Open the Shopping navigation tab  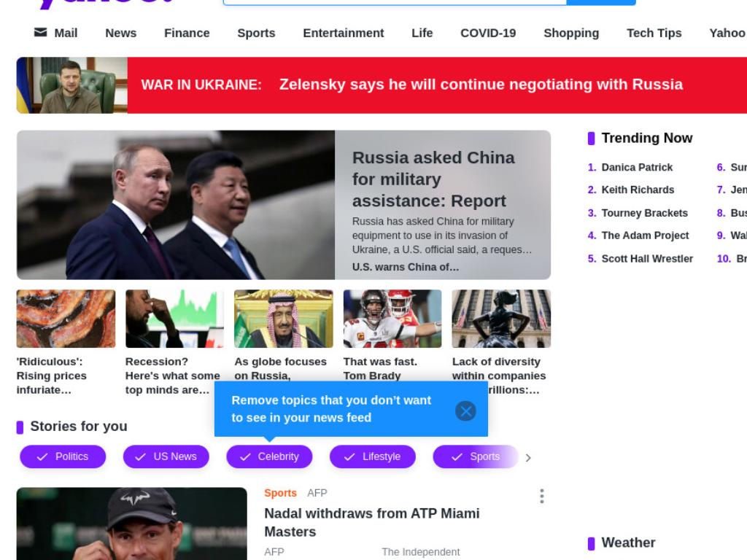(x=571, y=33)
